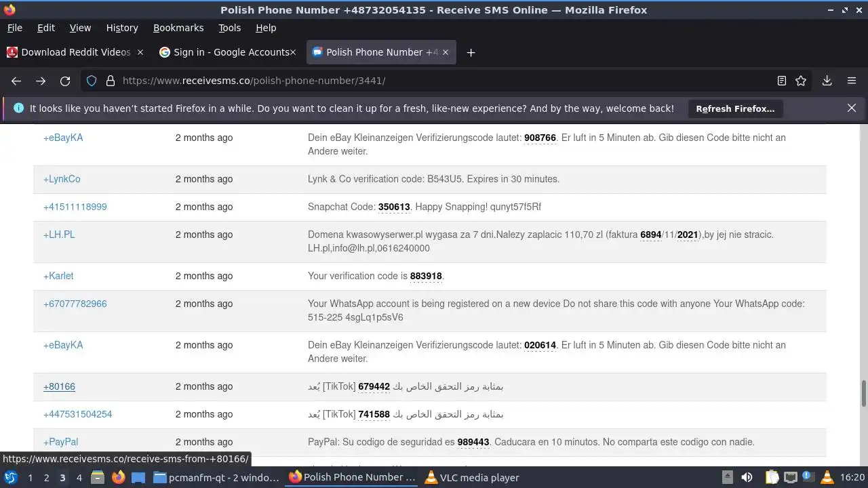Dismiss the Firefox refresh notification bar

click(x=852, y=108)
